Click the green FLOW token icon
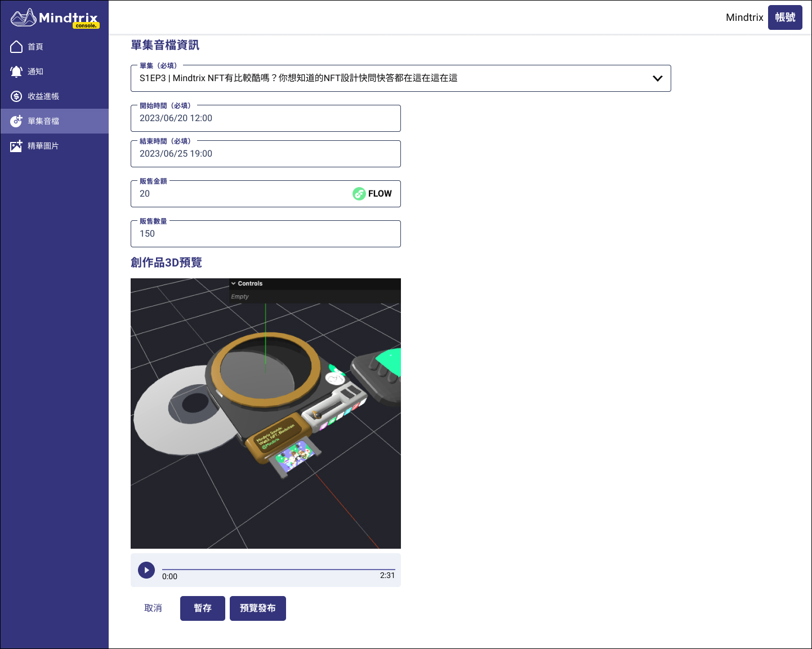The image size is (812, 649). point(359,194)
